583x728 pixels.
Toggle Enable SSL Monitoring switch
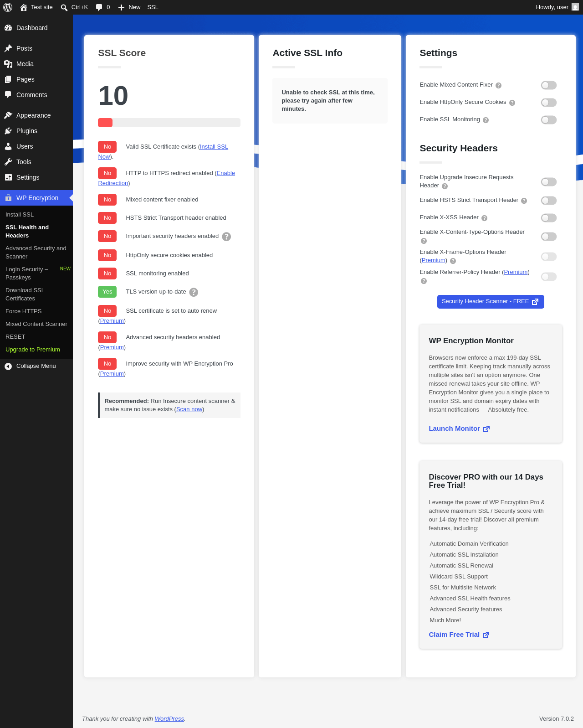tap(549, 120)
